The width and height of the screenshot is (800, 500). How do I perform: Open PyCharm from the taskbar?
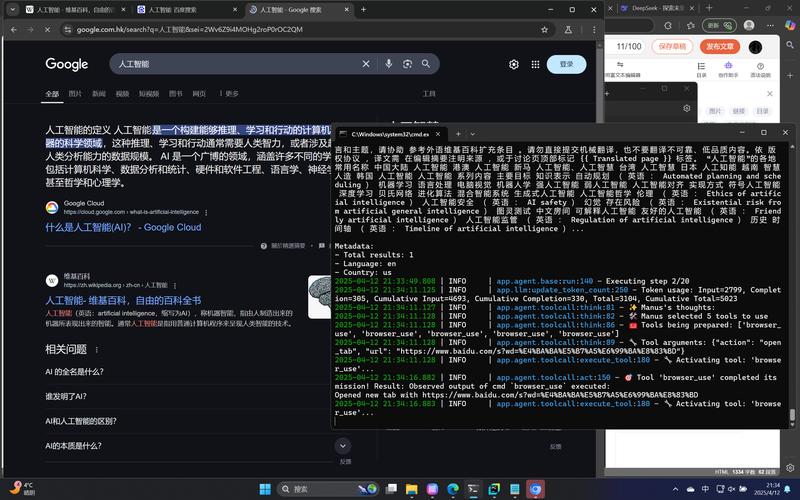[x=494, y=489]
